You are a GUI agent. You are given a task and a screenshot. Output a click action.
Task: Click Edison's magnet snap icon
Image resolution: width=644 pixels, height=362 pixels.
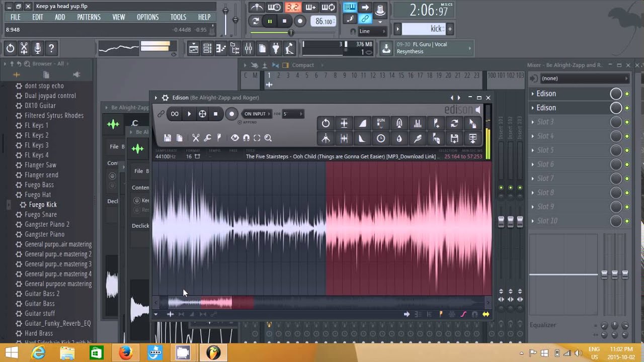tap(246, 138)
